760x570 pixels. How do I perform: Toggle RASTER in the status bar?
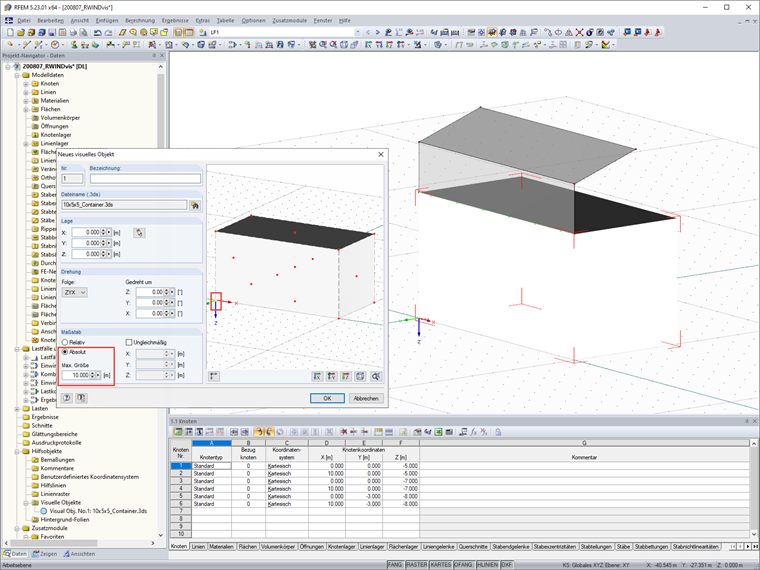[415, 565]
